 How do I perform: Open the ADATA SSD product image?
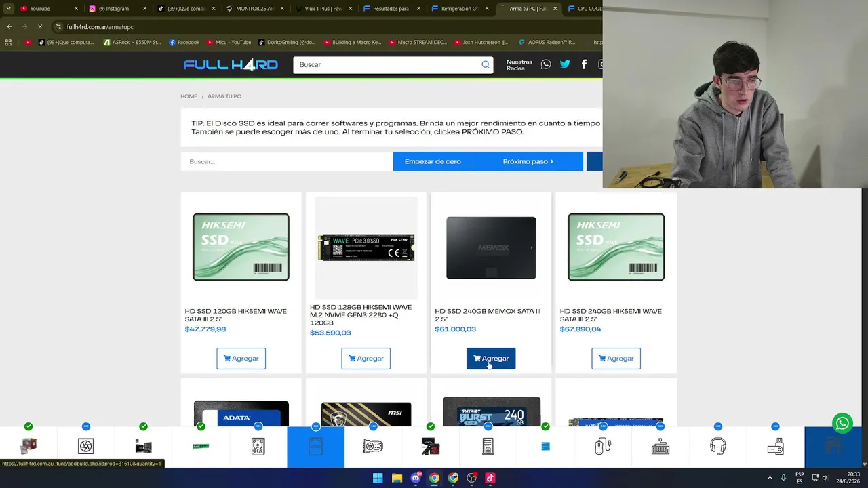tap(241, 413)
